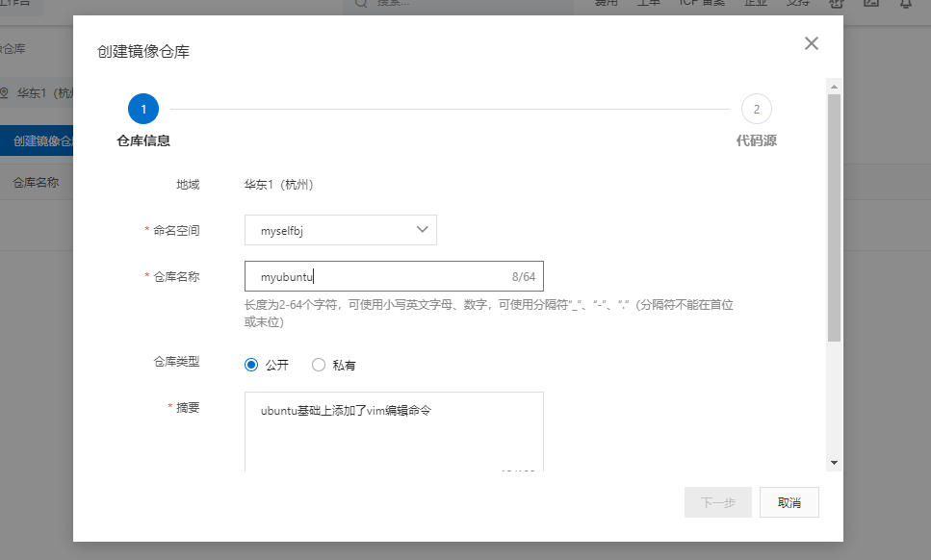Click the 创建镜像仓库 button on the left
Viewport: 931px width, 560px height.
coord(43,140)
